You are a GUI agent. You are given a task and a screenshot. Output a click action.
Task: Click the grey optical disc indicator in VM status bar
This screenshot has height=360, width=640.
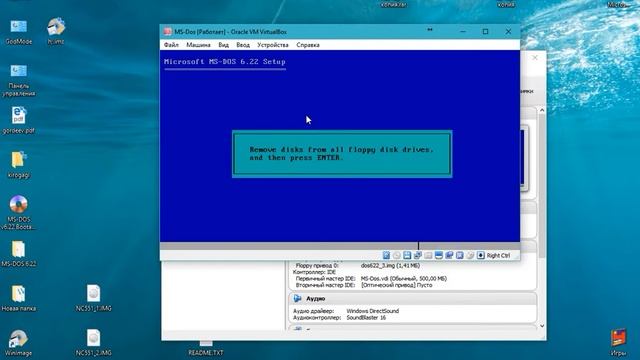(397, 255)
